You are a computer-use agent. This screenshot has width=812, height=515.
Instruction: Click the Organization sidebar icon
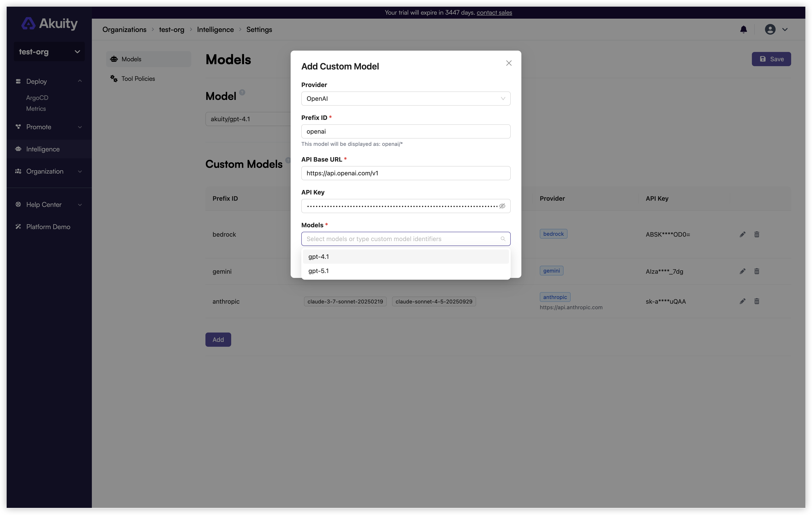click(18, 171)
